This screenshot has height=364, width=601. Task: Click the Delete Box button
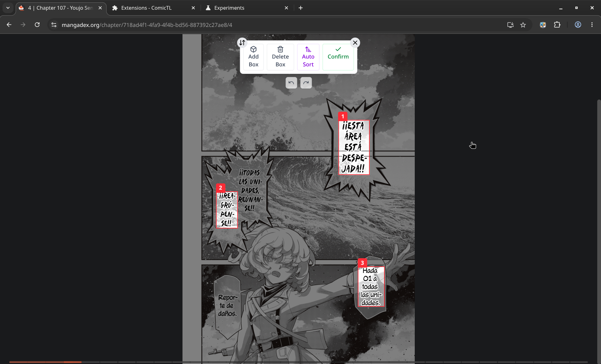click(x=280, y=57)
